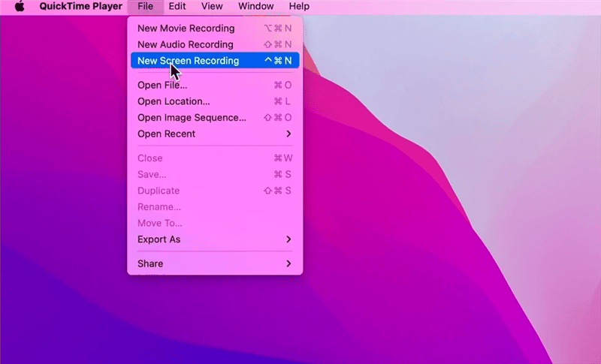Image resolution: width=601 pixels, height=364 pixels.
Task: Open the Window menu
Action: click(x=255, y=6)
